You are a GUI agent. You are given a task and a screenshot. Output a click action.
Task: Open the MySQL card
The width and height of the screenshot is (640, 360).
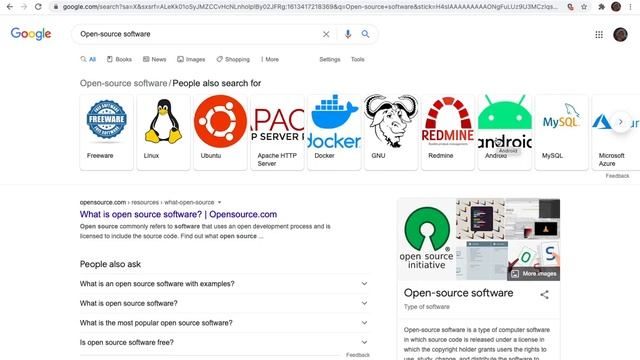(x=562, y=132)
